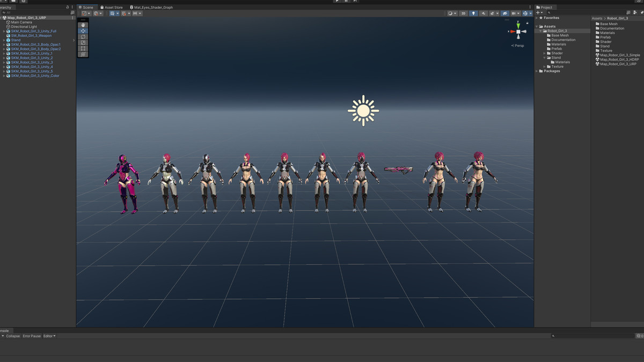Select the Scale tool
Viewport: 644px width, 362px height.
(x=83, y=43)
